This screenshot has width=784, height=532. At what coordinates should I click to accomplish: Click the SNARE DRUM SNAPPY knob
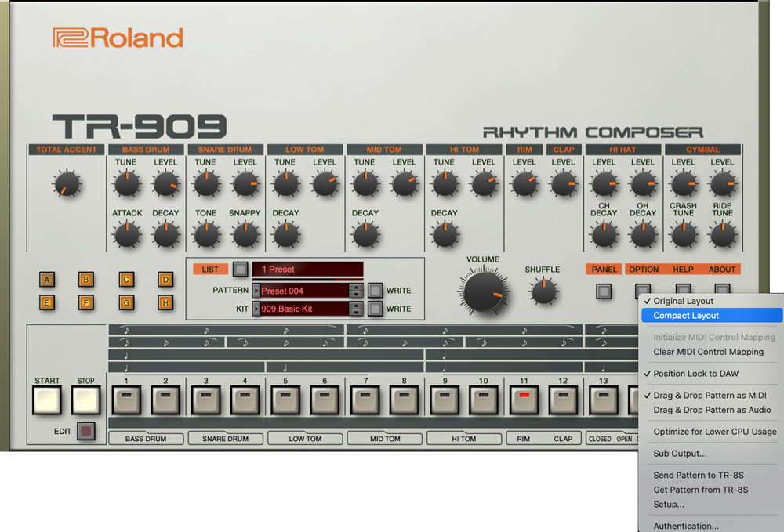pos(245,235)
